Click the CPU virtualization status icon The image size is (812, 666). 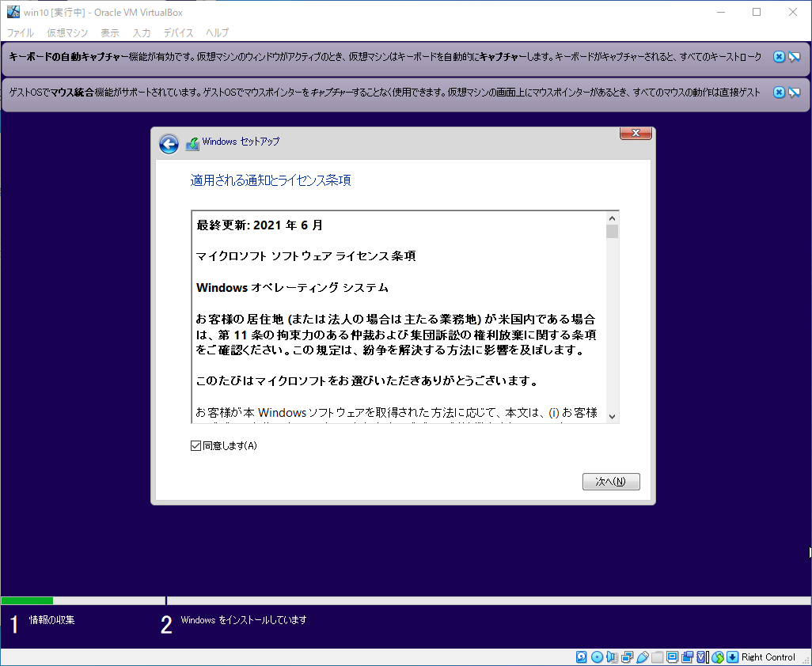pyautogui.click(x=703, y=657)
